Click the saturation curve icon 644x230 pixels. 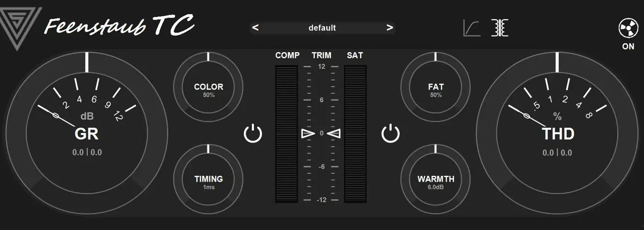click(471, 29)
